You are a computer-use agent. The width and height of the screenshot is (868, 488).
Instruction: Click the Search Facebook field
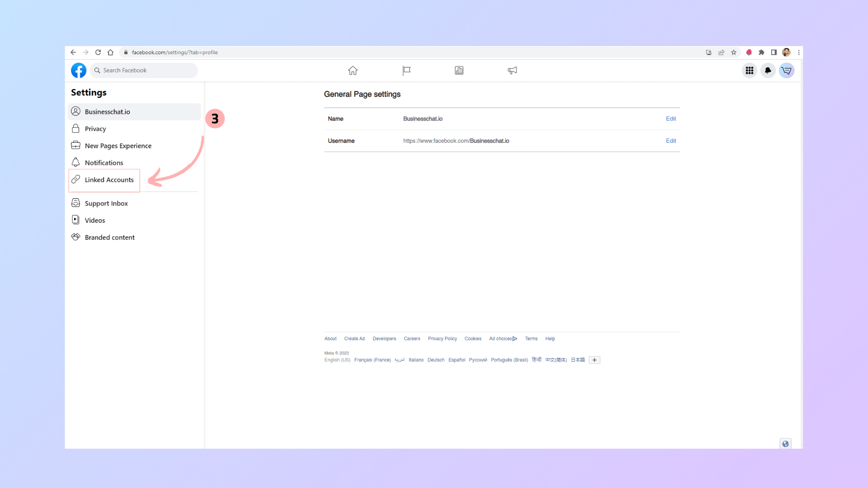coord(144,70)
